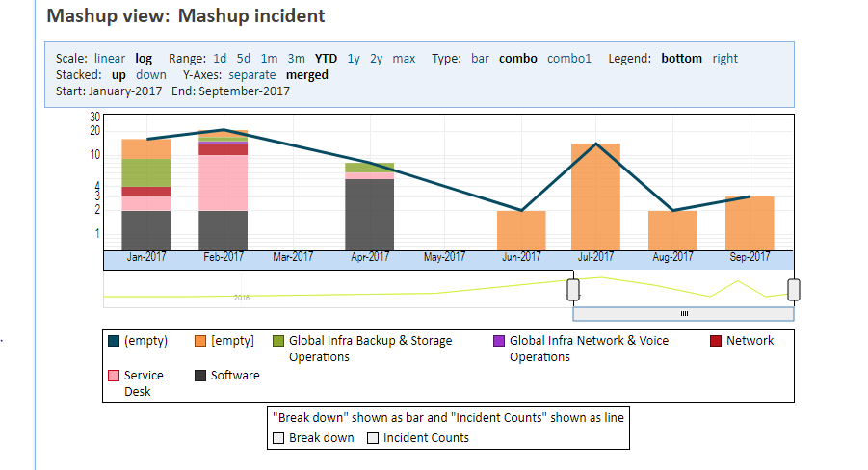Click the Network legend red swatch
Viewport: 868px width, 470px height.
tap(716, 341)
